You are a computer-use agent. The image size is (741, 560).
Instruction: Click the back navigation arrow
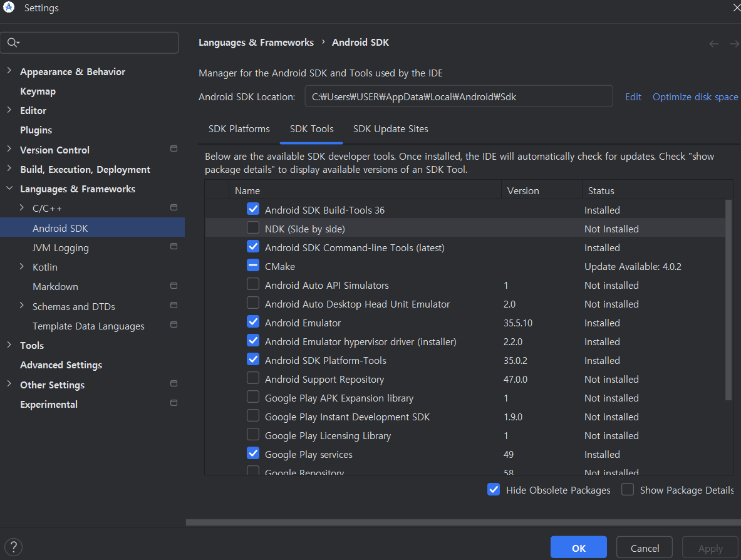tap(714, 43)
